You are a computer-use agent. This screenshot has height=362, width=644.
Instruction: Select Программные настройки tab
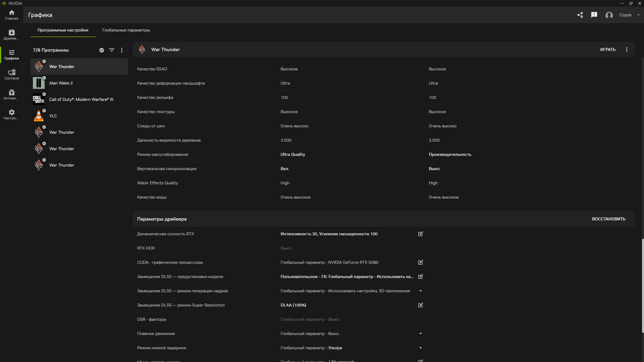(x=63, y=30)
